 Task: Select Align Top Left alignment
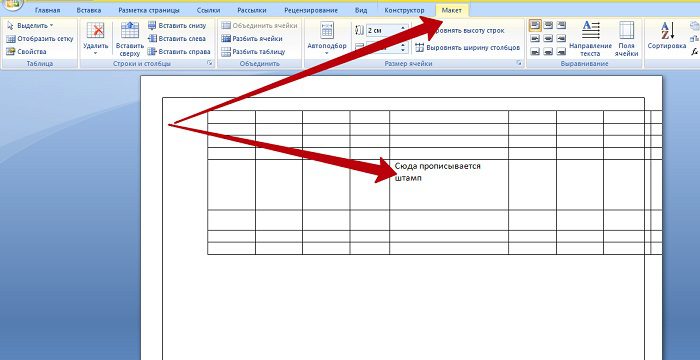535,25
